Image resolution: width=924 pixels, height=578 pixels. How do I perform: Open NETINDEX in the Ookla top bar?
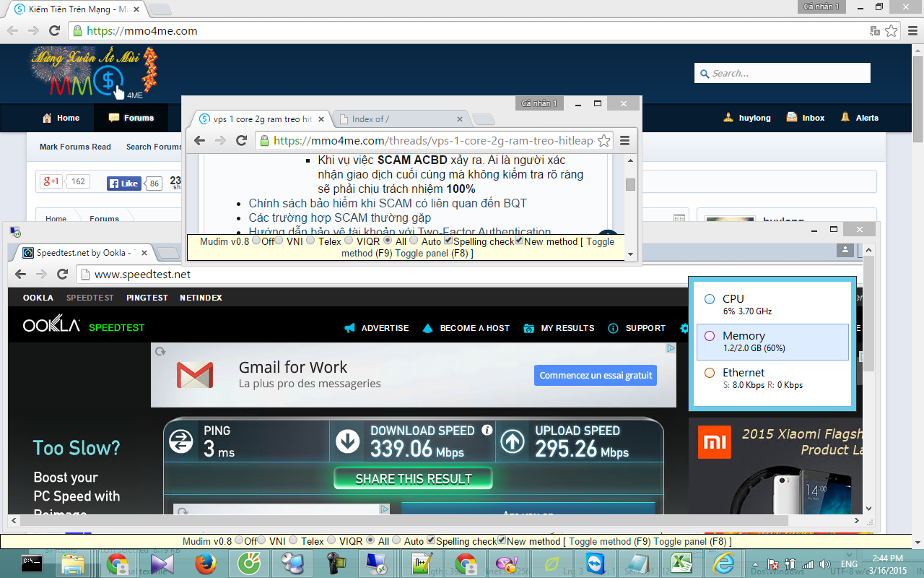(x=201, y=298)
